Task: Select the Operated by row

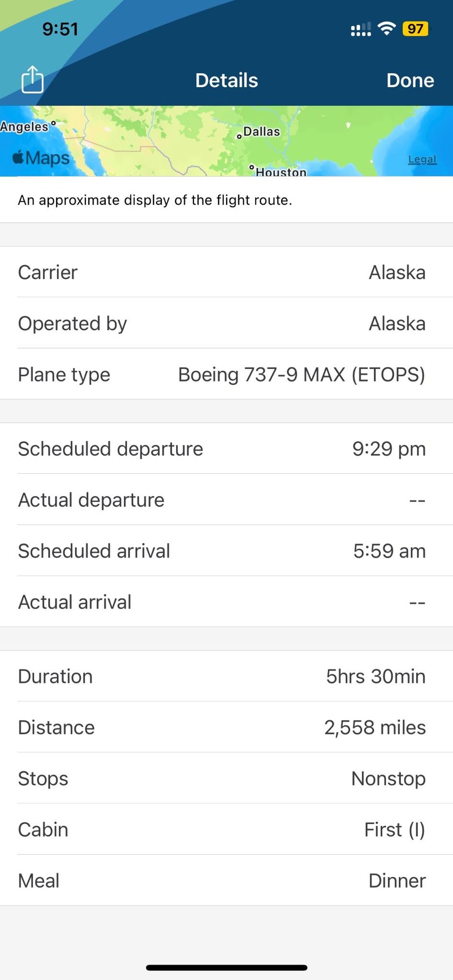Action: [226, 323]
